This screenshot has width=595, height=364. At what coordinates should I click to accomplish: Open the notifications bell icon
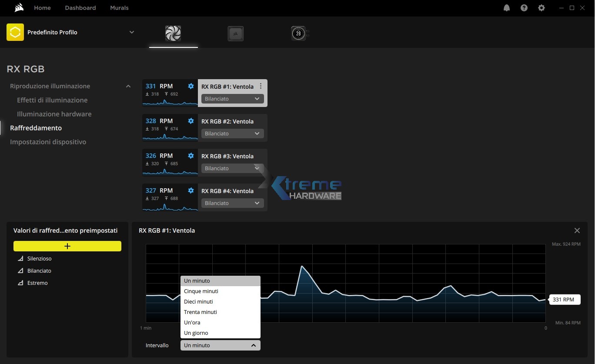point(506,8)
